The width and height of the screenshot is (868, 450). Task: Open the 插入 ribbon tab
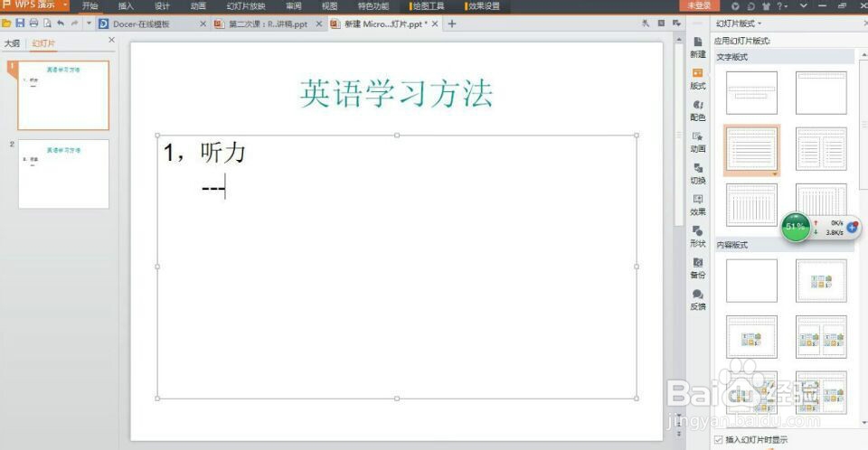[126, 6]
